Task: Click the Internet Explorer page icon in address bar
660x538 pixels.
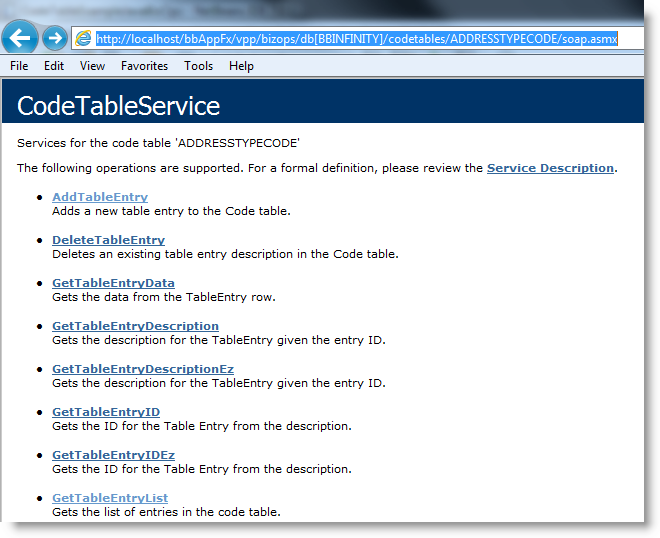Action: pos(83,39)
